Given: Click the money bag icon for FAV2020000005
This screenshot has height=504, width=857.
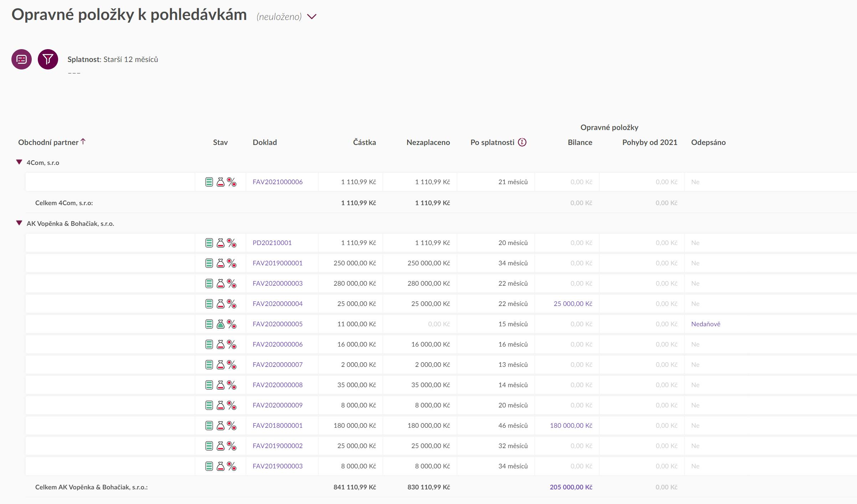Looking at the screenshot, I should click(220, 324).
